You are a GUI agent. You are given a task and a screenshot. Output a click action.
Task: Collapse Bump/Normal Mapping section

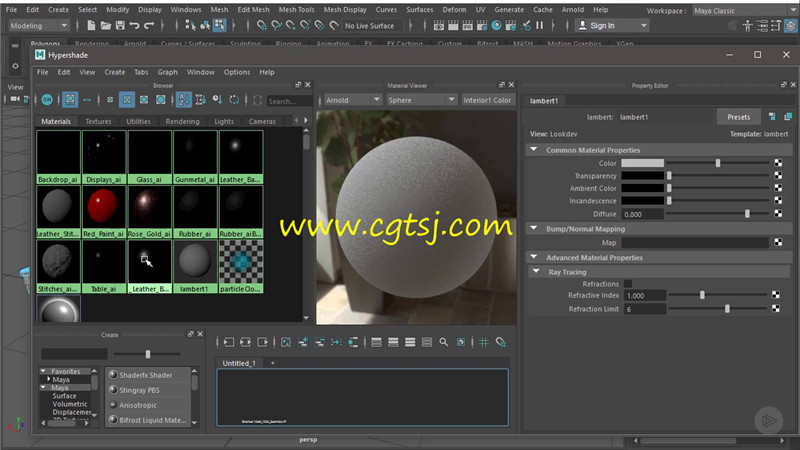click(534, 229)
